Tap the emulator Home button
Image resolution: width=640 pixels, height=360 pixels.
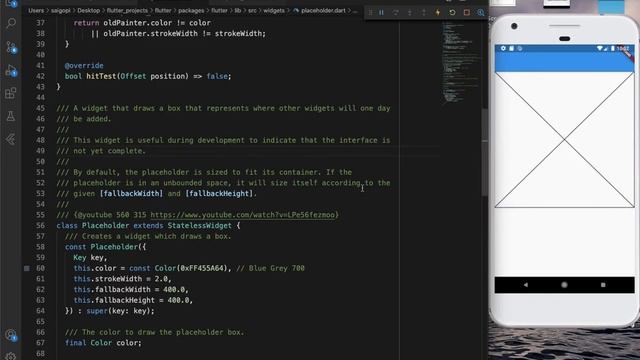(564, 285)
